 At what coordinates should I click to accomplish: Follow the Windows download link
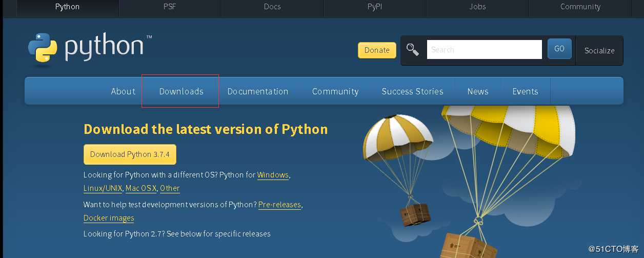tap(273, 175)
